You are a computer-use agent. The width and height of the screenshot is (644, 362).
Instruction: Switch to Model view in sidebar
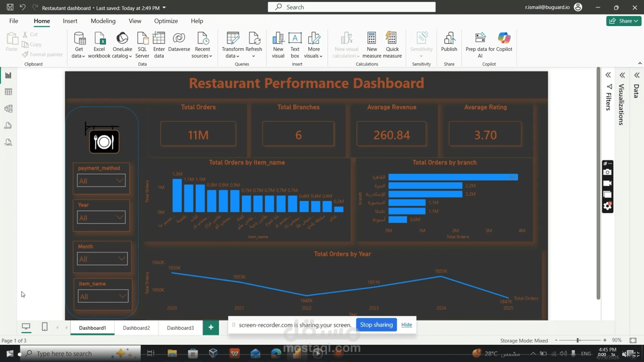8,109
